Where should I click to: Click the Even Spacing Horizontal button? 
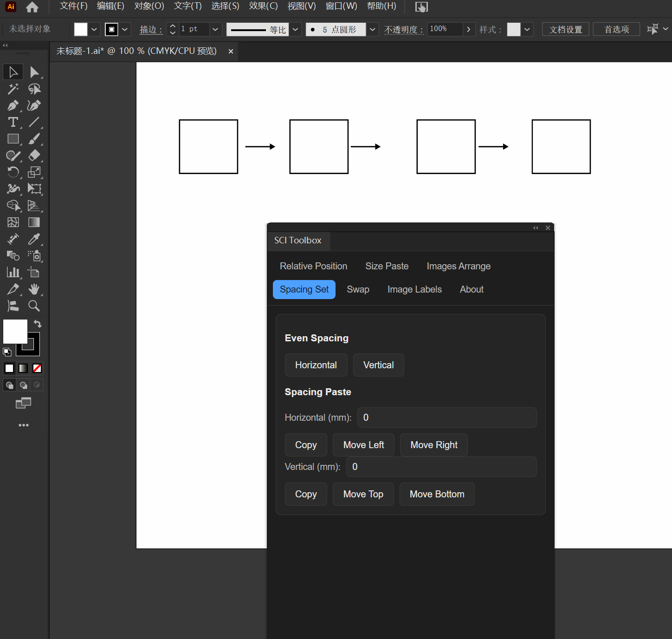316,365
